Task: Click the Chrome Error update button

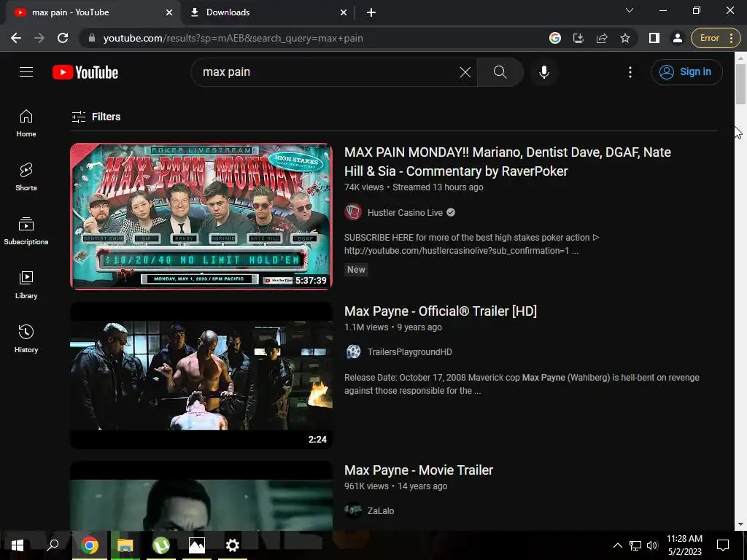Action: (x=715, y=38)
